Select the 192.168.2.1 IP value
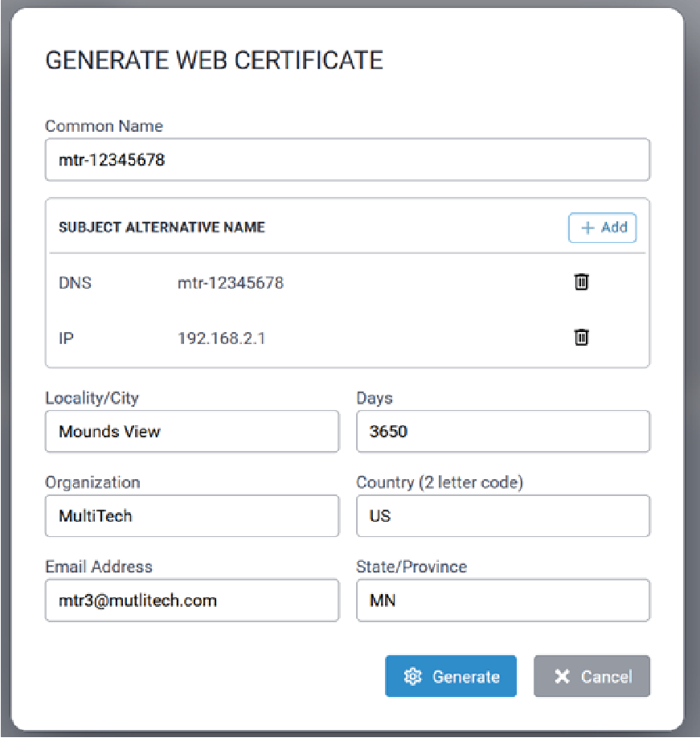Image resolution: width=700 pixels, height=738 pixels. coord(222,338)
